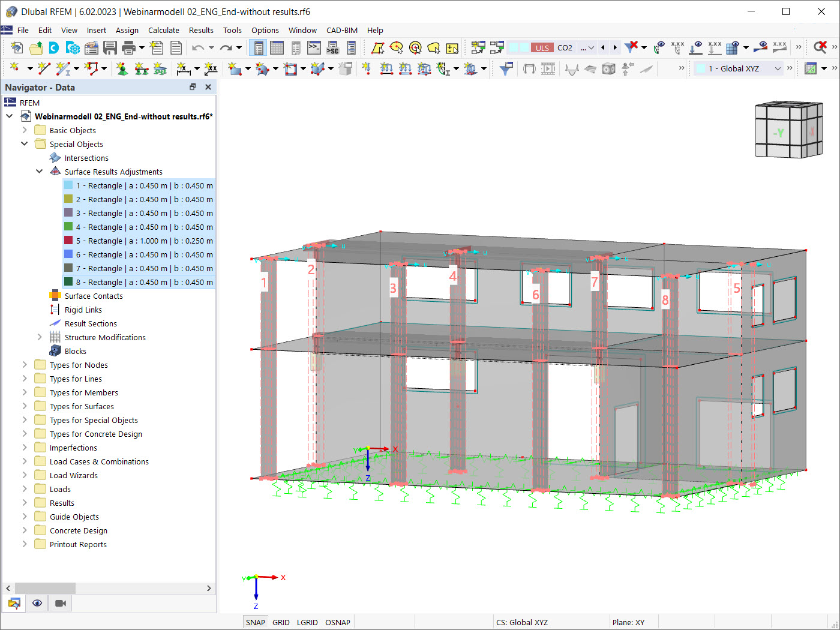Toggle SNAP in the status bar
This screenshot has width=840, height=630.
pos(255,622)
